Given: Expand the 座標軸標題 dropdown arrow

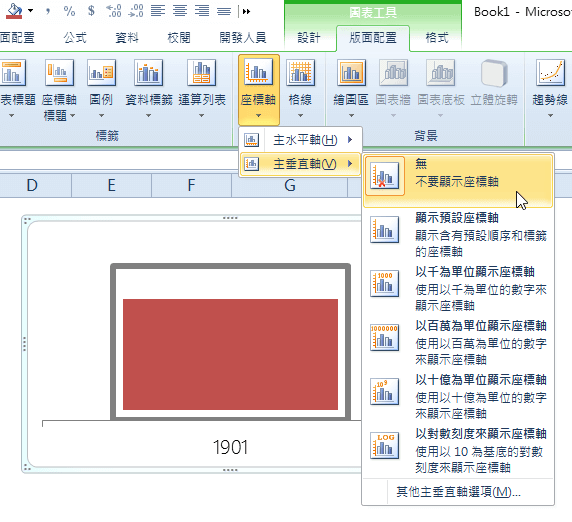Looking at the screenshot, I should [x=72, y=116].
